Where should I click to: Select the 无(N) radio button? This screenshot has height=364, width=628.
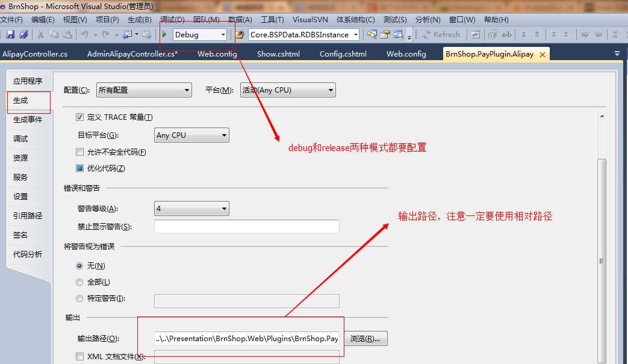[x=79, y=265]
